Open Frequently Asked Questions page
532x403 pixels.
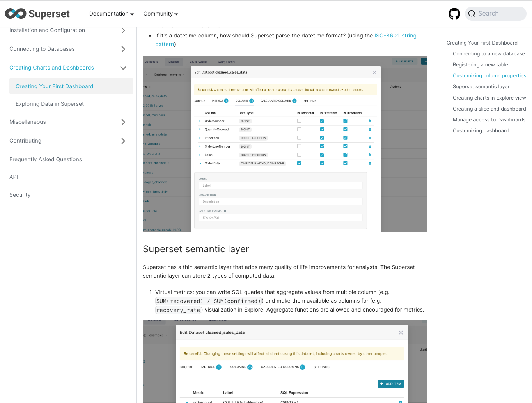[46, 159]
